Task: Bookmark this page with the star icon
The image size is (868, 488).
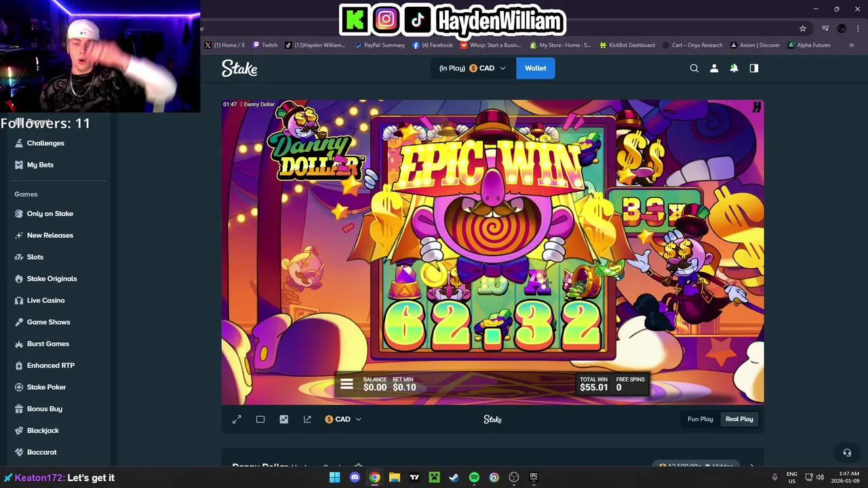Action: click(803, 28)
